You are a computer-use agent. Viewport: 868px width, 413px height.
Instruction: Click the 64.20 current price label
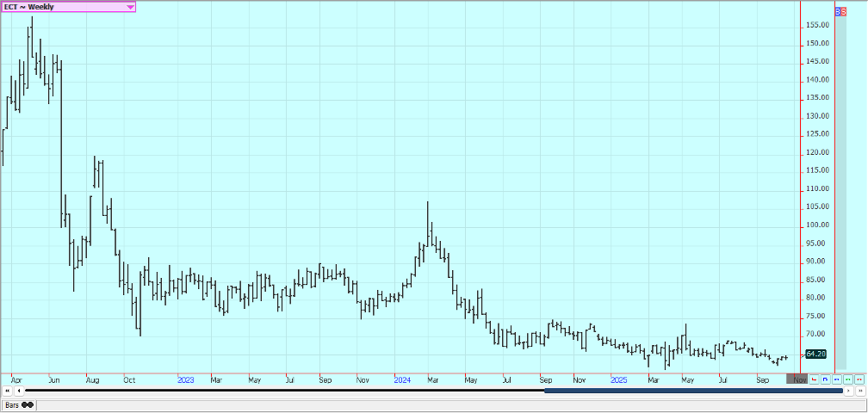click(x=815, y=354)
